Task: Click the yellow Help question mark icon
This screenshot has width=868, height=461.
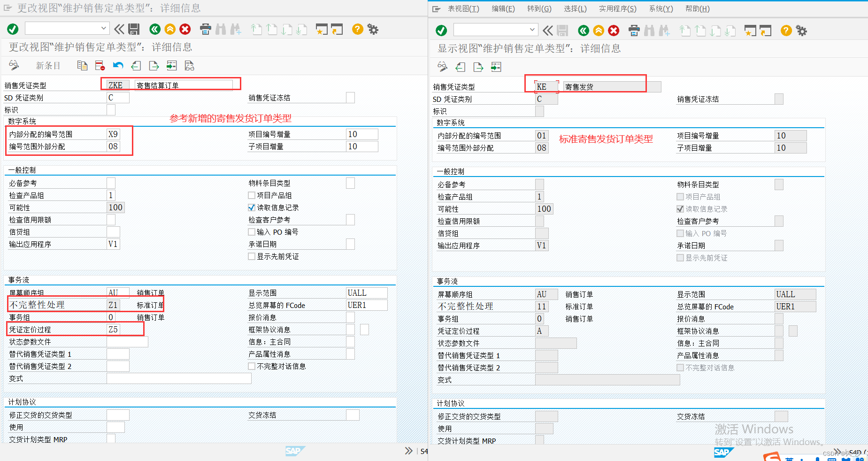Action: pos(357,29)
